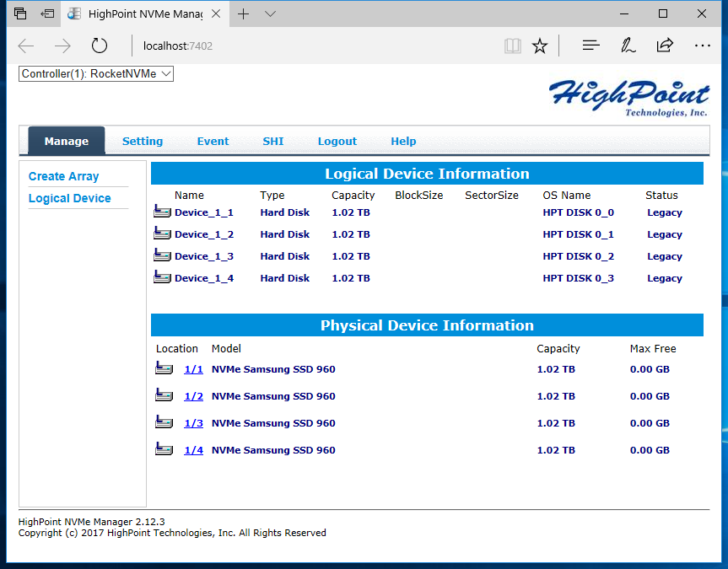Select the Manage tab
The image size is (728, 569).
tap(67, 141)
